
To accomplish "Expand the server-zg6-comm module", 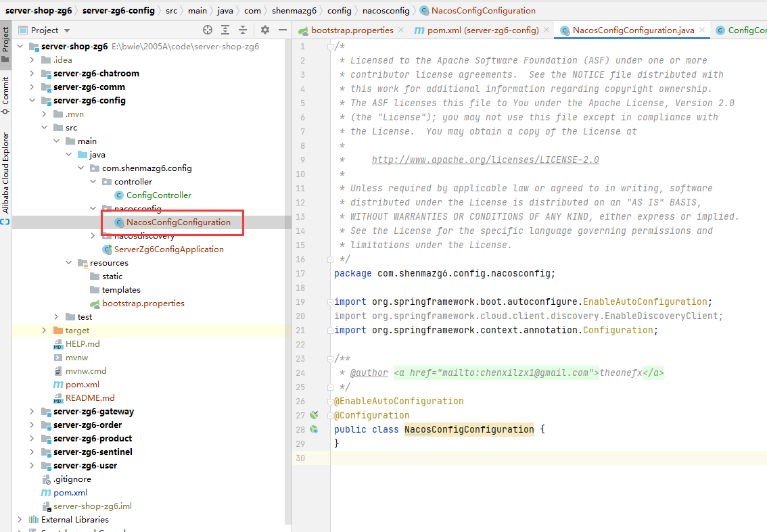I will [x=32, y=87].
